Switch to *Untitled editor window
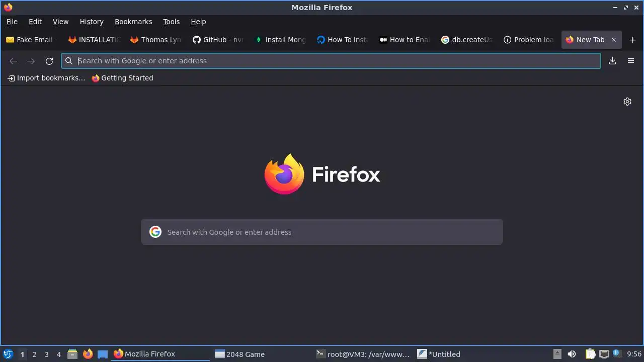The width and height of the screenshot is (644, 362). pos(464,354)
